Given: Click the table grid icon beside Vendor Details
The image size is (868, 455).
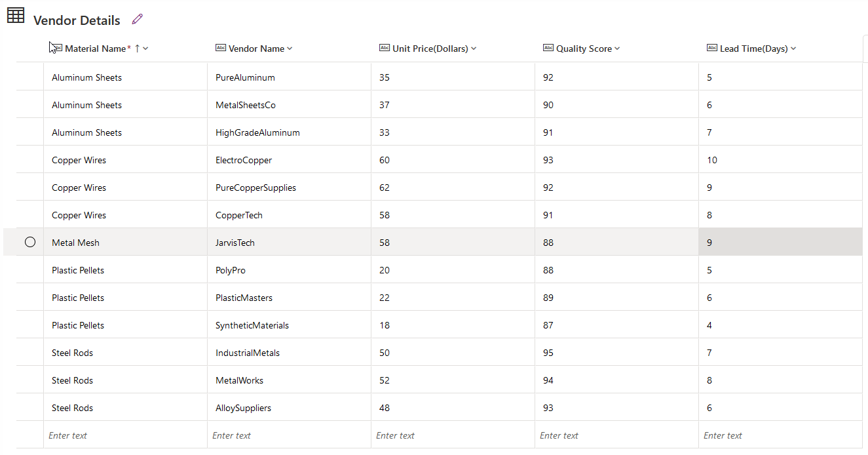Looking at the screenshot, I should point(16,14).
